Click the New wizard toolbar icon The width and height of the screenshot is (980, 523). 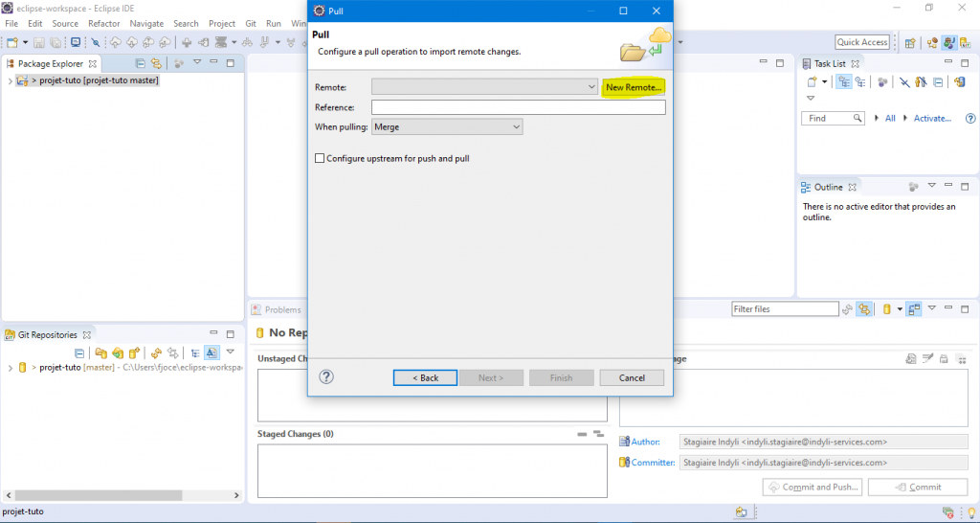pos(12,42)
